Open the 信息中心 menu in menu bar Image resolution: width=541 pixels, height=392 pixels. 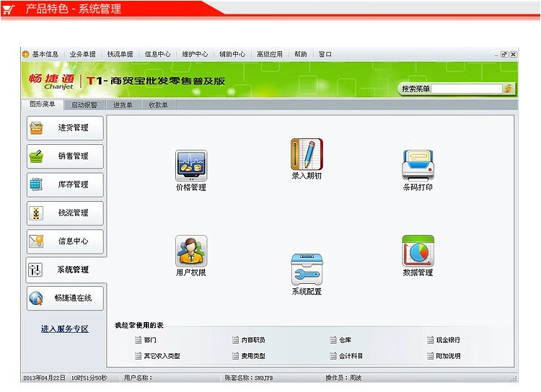[157, 54]
